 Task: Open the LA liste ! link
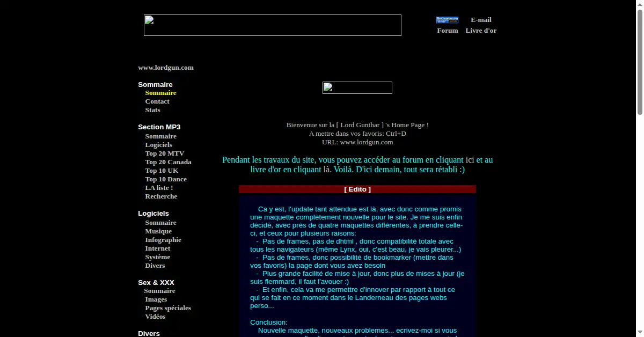tap(159, 188)
